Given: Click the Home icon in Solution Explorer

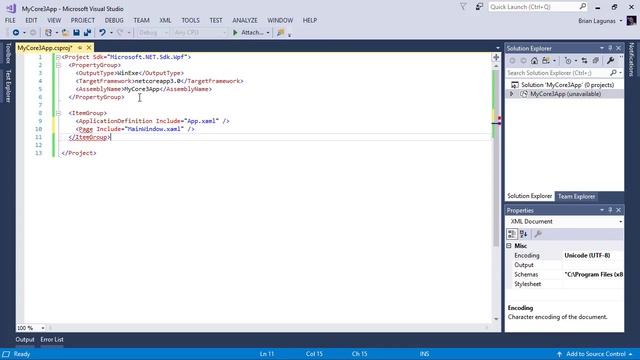Looking at the screenshot, I should [x=534, y=60].
